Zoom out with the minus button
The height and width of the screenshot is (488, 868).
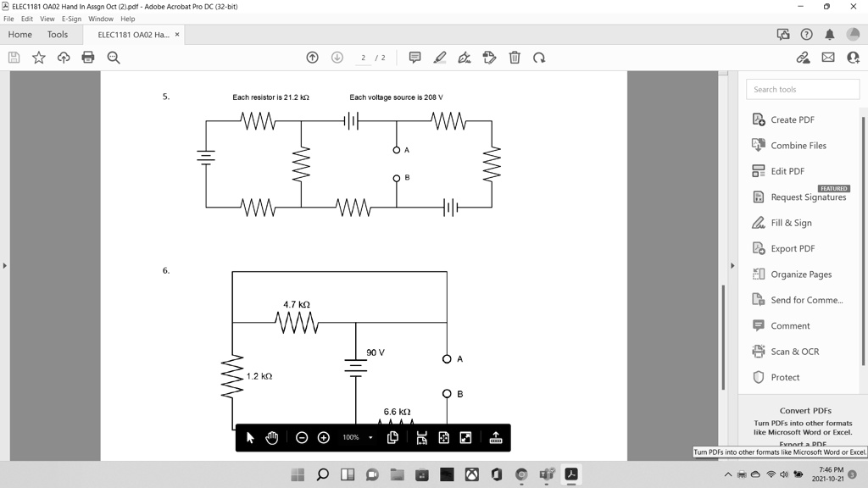301,437
